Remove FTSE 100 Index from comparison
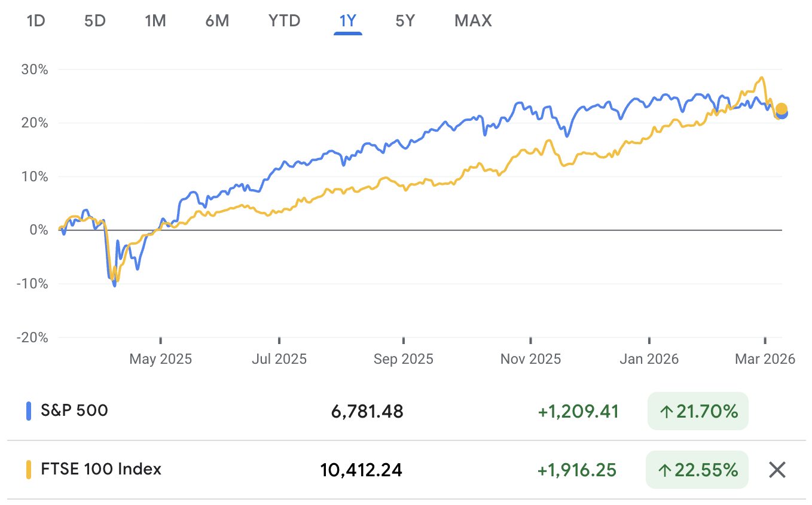 (777, 470)
